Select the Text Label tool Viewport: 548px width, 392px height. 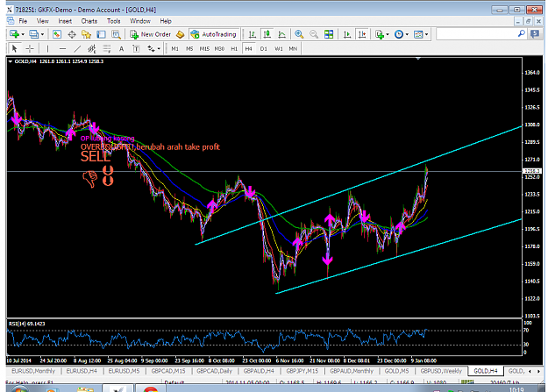tap(136, 48)
